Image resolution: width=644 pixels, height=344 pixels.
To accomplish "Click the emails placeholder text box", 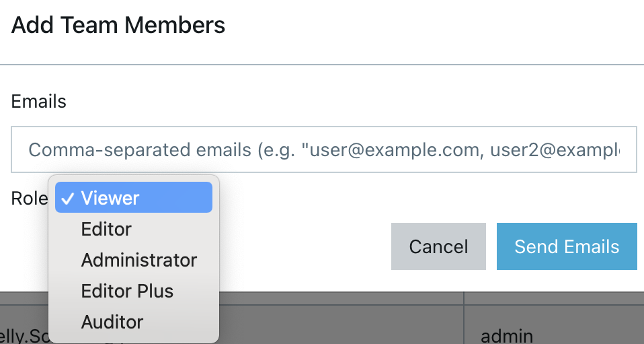I will coord(323,149).
